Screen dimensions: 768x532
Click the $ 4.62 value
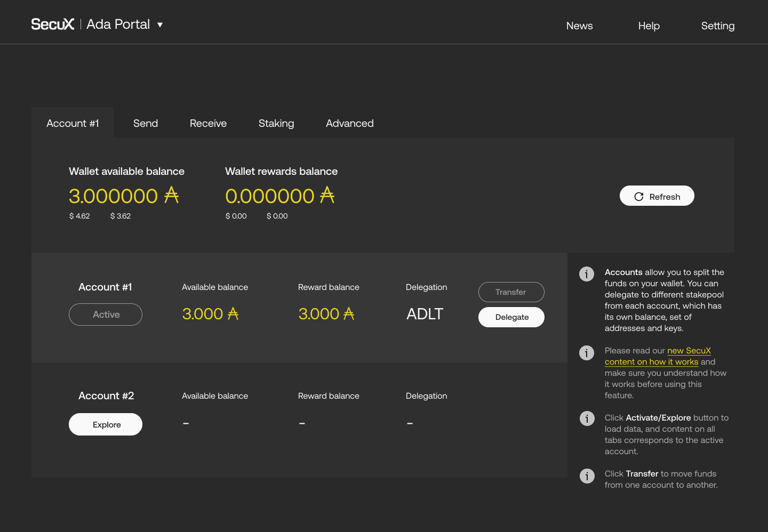tap(79, 216)
